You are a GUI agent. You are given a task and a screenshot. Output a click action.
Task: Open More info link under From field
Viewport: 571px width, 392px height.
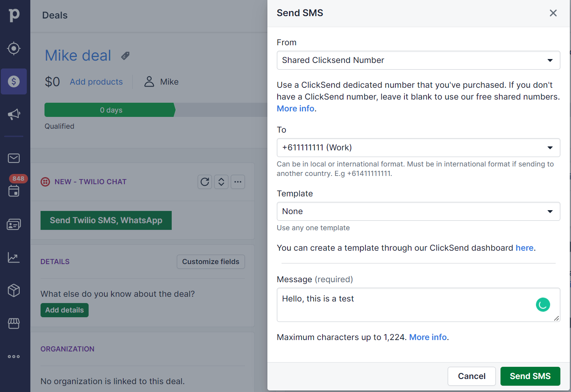295,109
